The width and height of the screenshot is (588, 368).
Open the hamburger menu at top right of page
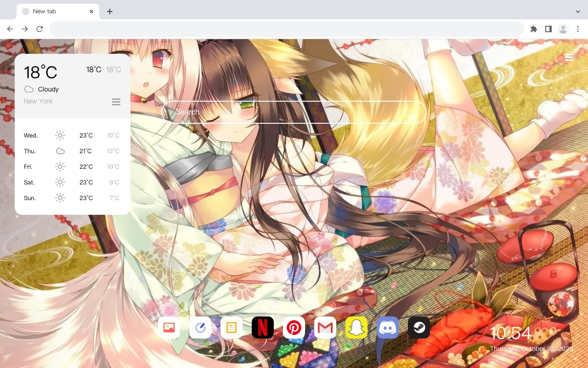click(x=569, y=57)
